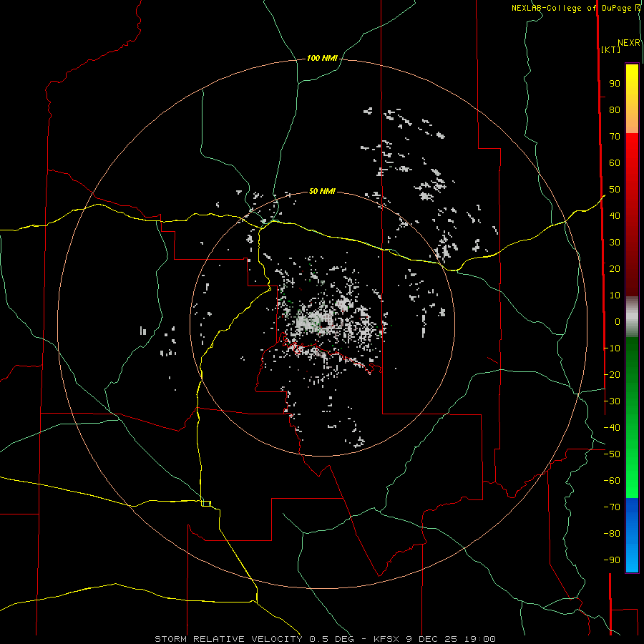This screenshot has width=644, height=644.
Task: Click the 80 label on velocity scale
Action: 615,110
